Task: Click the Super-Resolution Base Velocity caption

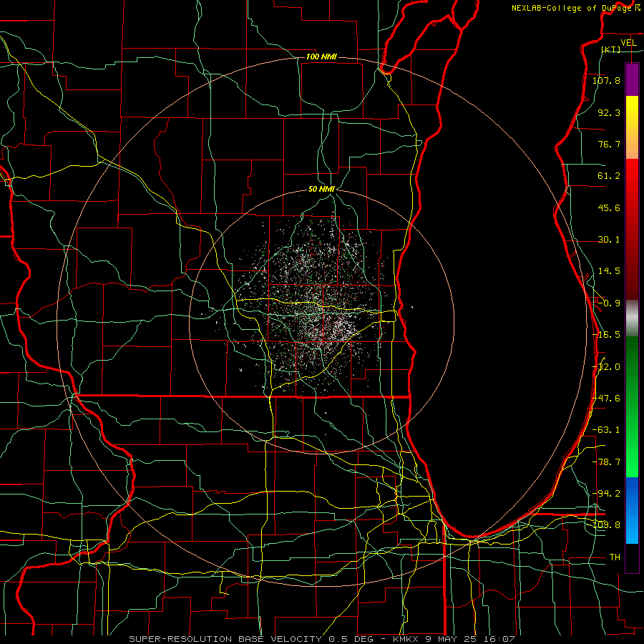Action: pos(321,639)
